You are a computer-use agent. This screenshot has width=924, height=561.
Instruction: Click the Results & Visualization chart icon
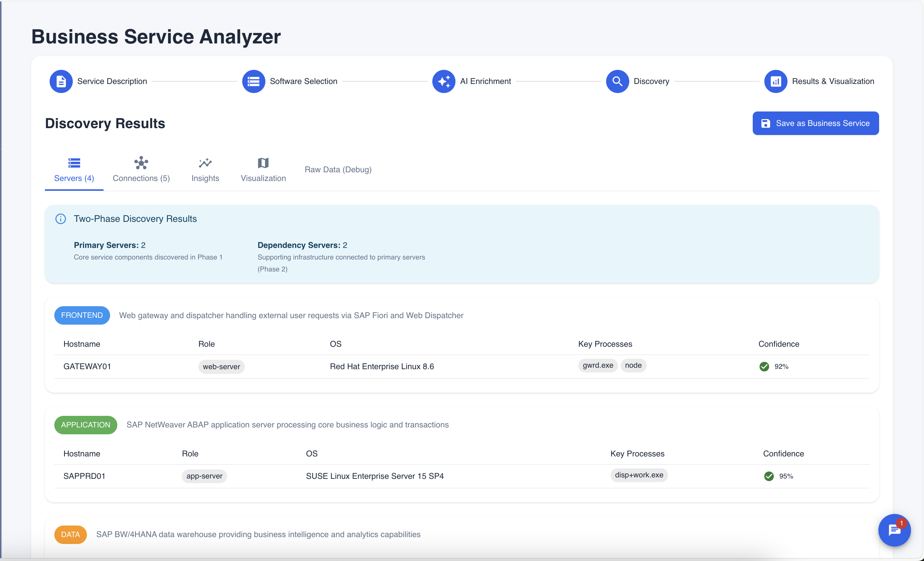point(776,81)
